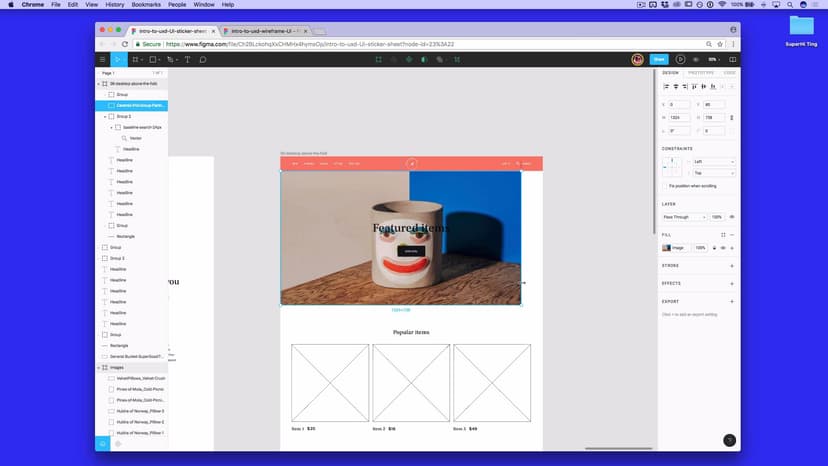
Task: Open the Bookmarks menu in menu bar
Action: tap(147, 4)
